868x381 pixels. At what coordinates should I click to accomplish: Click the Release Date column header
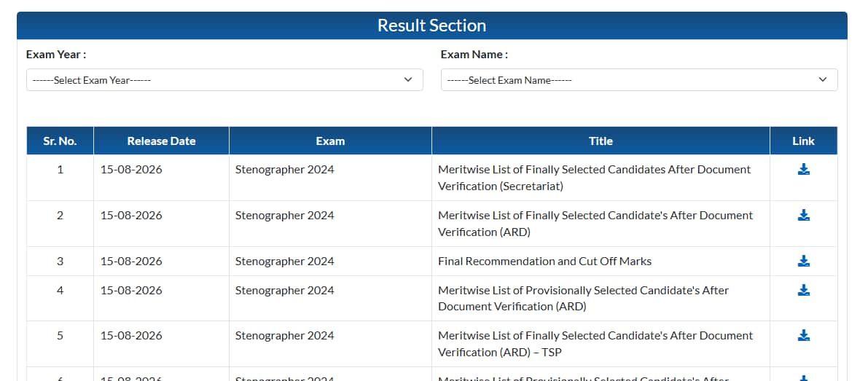click(x=161, y=141)
